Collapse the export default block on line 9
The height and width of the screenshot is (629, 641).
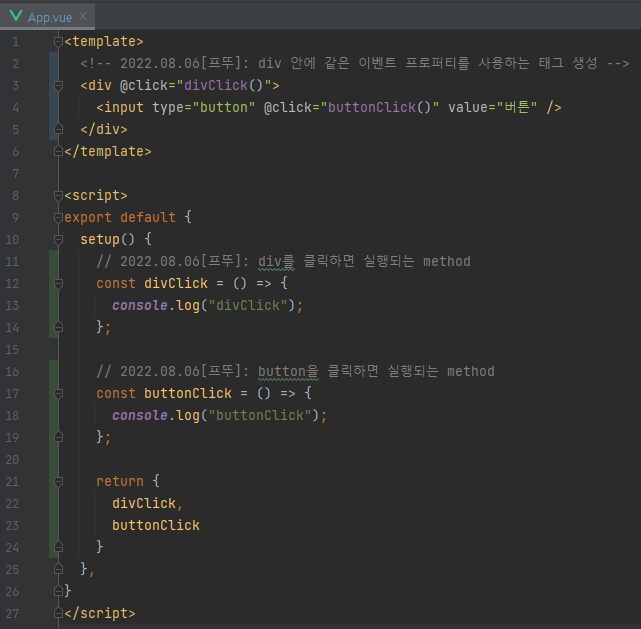tap(58, 218)
